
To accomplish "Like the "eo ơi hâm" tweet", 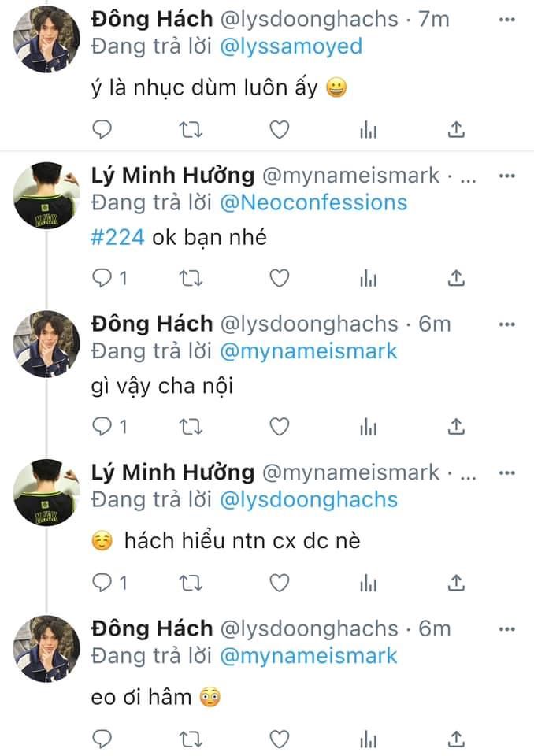I will click(280, 738).
